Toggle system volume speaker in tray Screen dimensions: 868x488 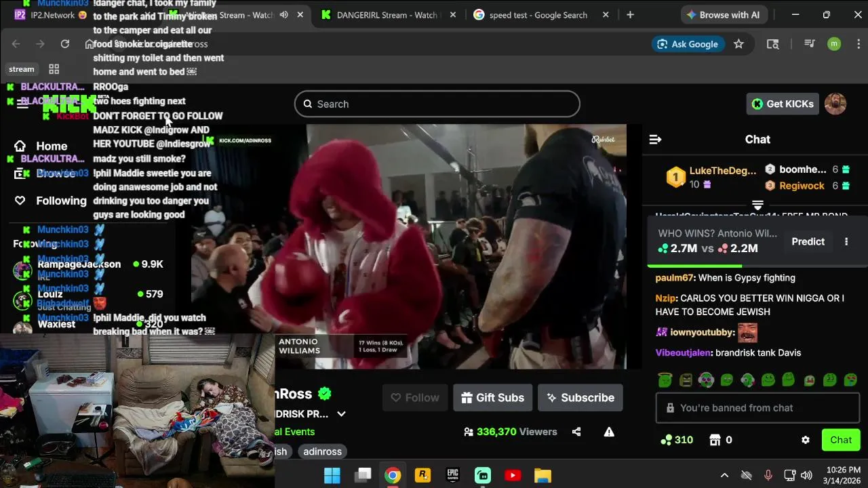[806, 475]
